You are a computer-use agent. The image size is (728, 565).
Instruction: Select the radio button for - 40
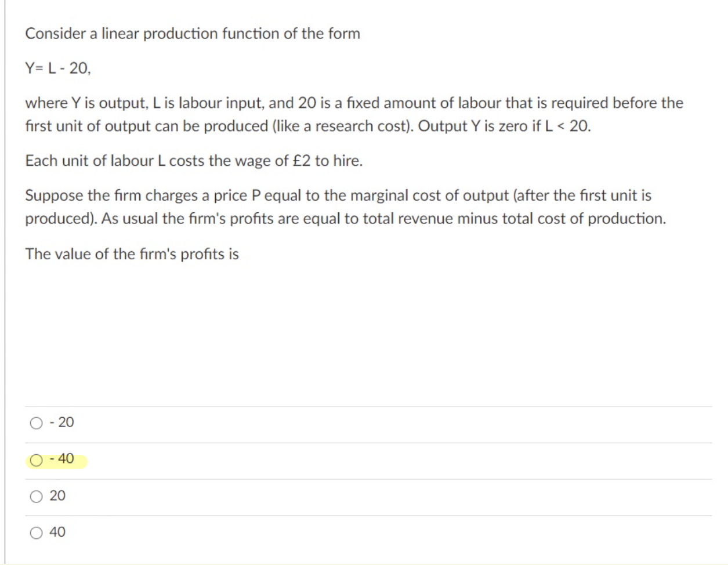click(36, 459)
